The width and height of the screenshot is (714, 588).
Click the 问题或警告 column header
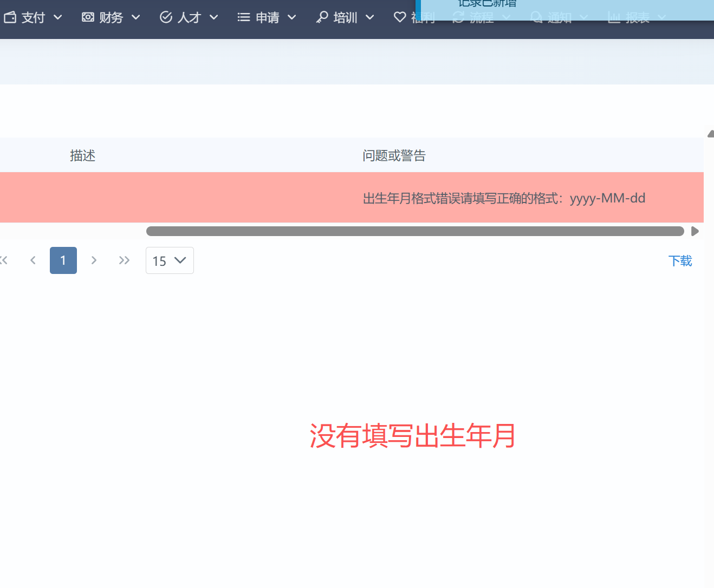pyautogui.click(x=394, y=156)
